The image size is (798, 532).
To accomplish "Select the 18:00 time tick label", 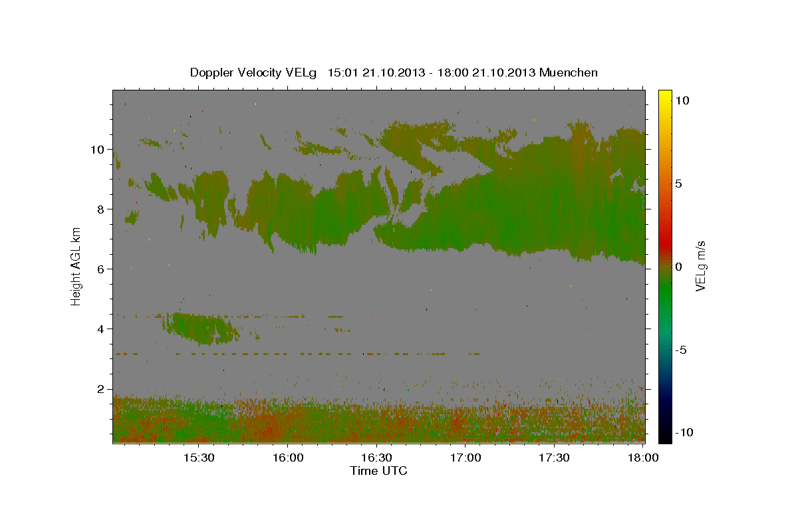I will coord(642,458).
